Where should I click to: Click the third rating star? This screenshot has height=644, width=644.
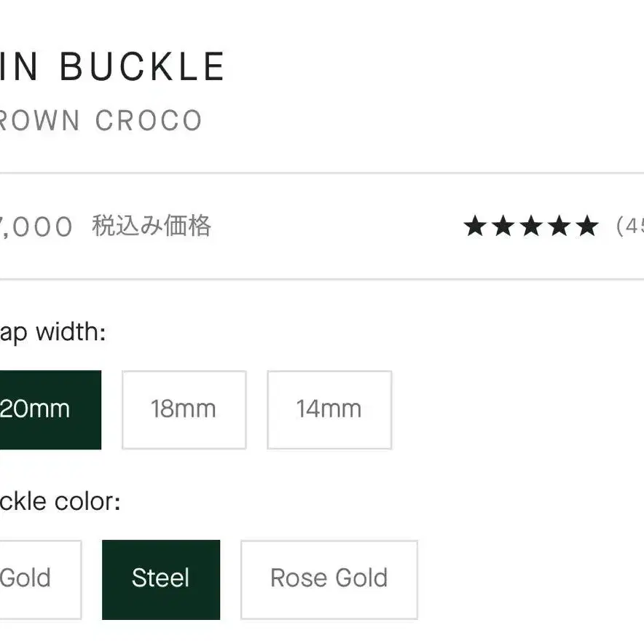[531, 227]
